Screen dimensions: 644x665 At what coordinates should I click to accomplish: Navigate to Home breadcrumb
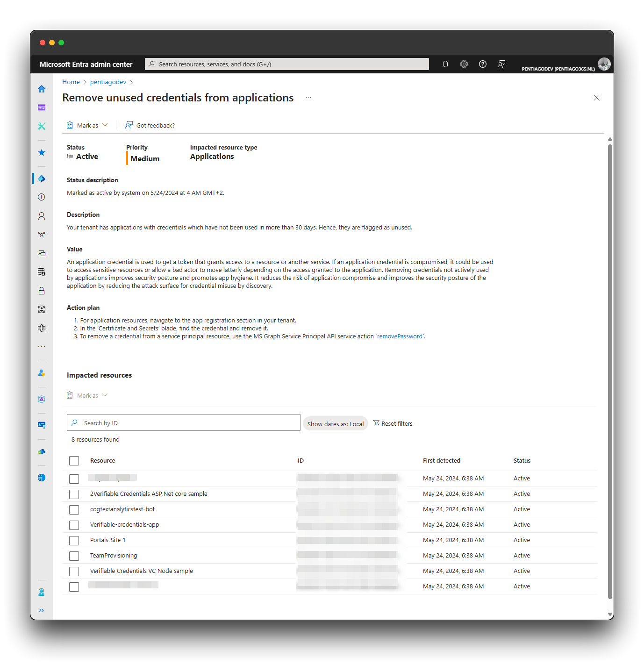tap(71, 82)
